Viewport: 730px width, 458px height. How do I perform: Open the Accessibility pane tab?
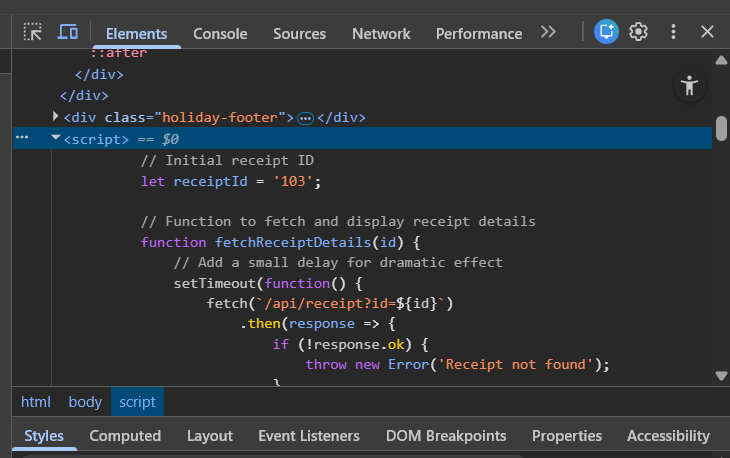coord(669,436)
